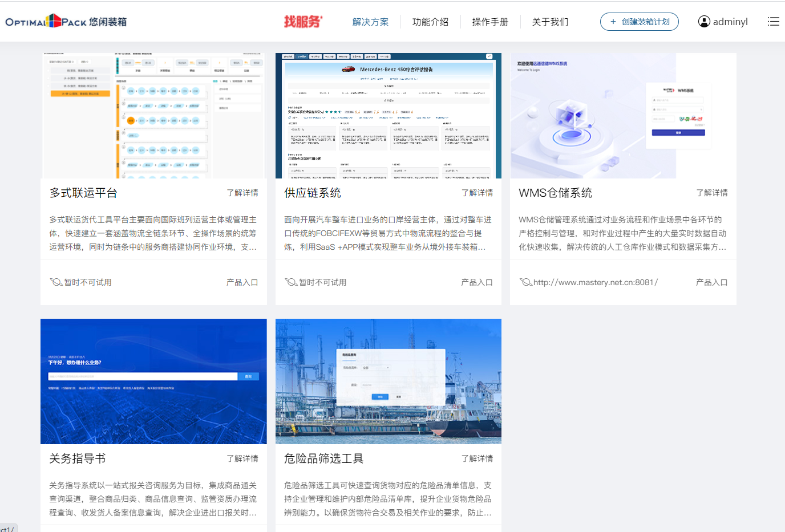The width and height of the screenshot is (785, 532).
Task: Click the 关务指导书 card title
Action: point(78,458)
